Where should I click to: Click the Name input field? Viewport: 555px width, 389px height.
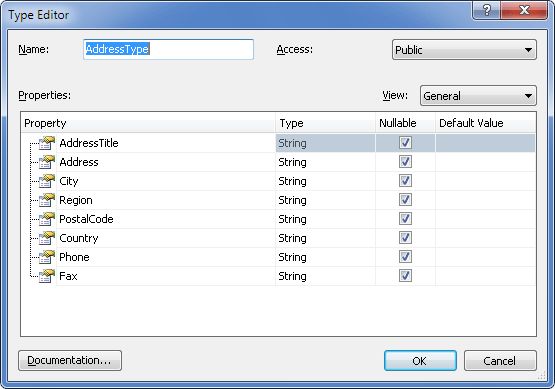point(168,49)
